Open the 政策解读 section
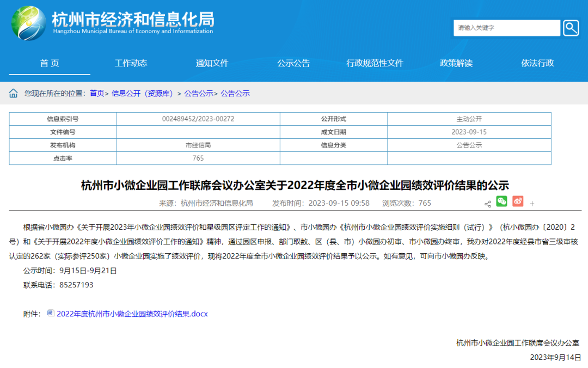The height and width of the screenshot is (368, 588). pos(456,63)
